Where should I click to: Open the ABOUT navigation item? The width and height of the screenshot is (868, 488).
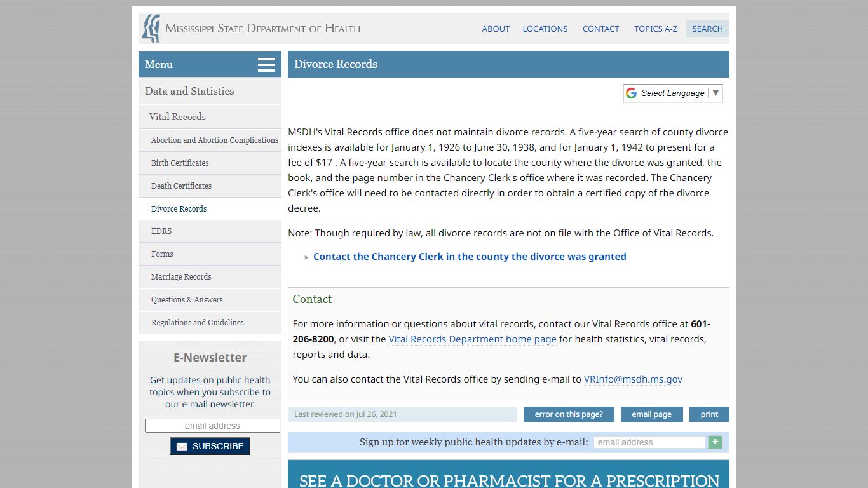[496, 29]
